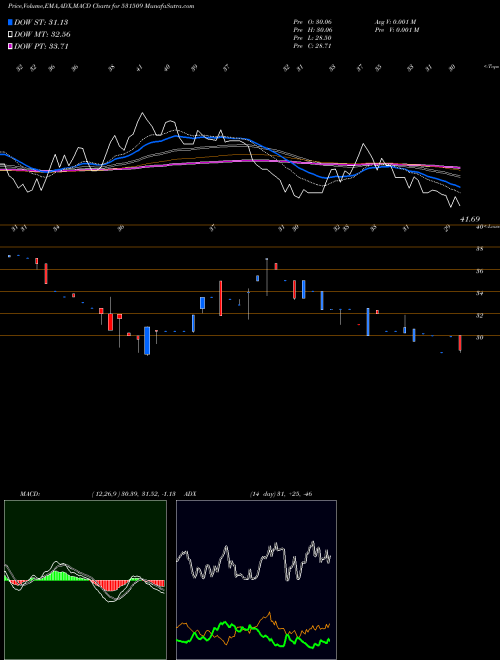Click the blue DOW ST legend swatch
The height and width of the screenshot is (660, 500).
coord(10,22)
